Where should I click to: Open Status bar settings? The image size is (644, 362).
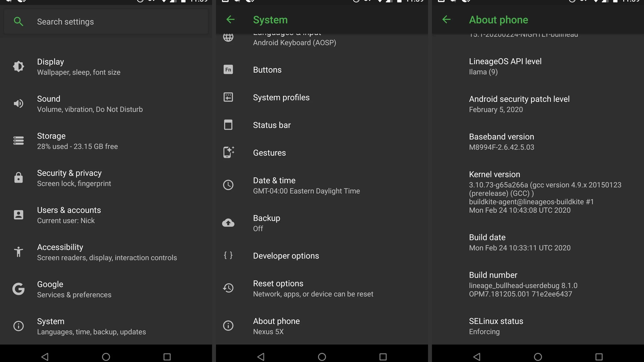tap(322, 125)
